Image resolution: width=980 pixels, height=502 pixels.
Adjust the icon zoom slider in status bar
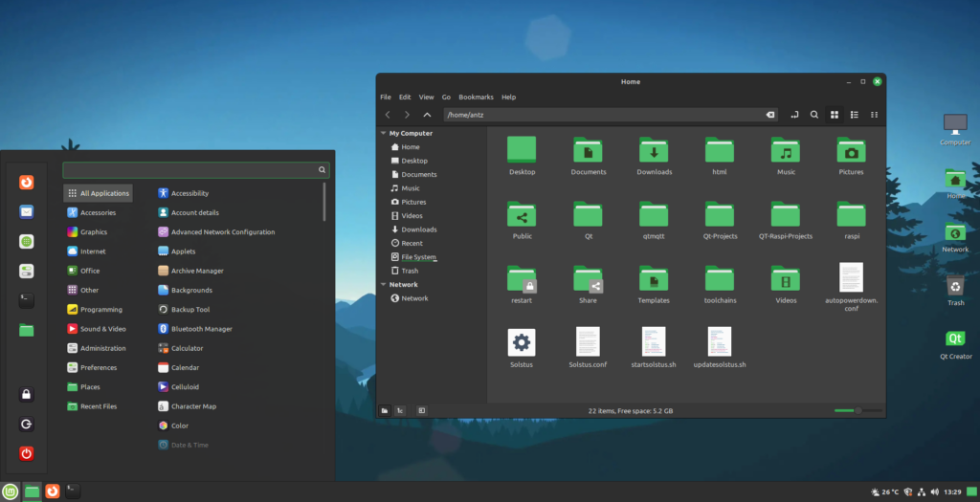(x=858, y=411)
